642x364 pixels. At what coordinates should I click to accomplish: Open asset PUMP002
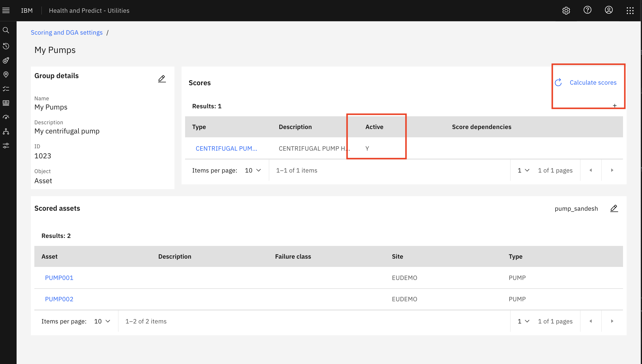pyautogui.click(x=59, y=299)
